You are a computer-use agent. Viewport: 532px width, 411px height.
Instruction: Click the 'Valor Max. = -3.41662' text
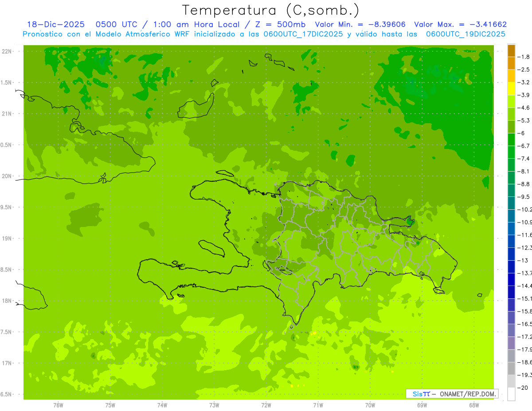[460, 25]
